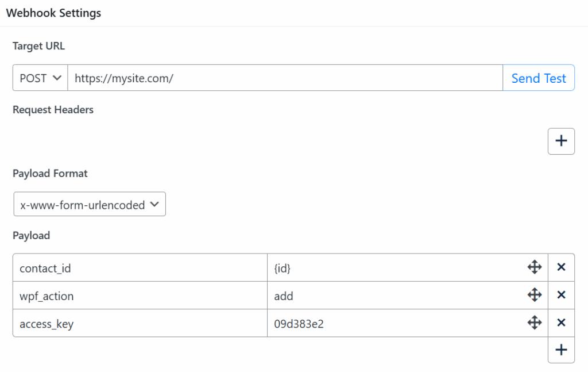588x372 pixels.
Task: Delete the wpf_action row using the X icon
Action: click(x=561, y=295)
